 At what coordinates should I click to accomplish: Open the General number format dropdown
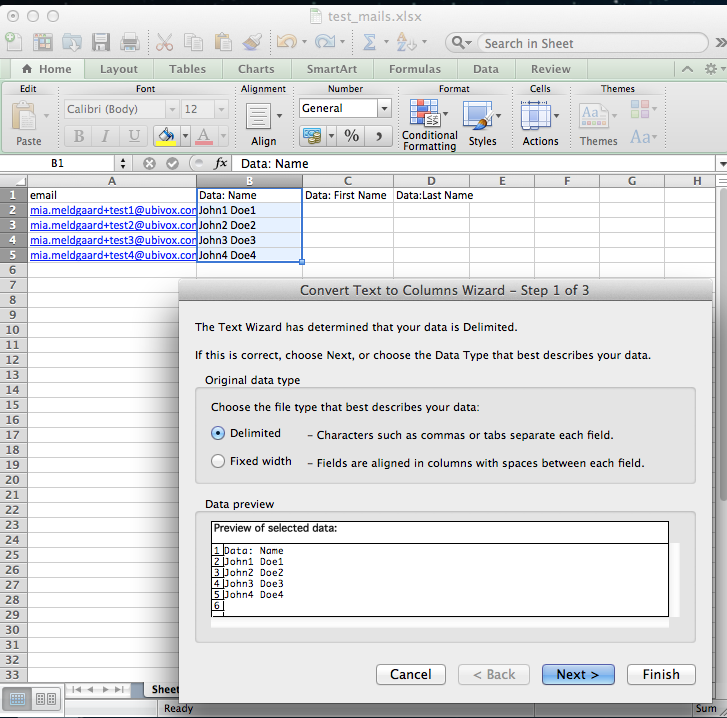tap(384, 108)
